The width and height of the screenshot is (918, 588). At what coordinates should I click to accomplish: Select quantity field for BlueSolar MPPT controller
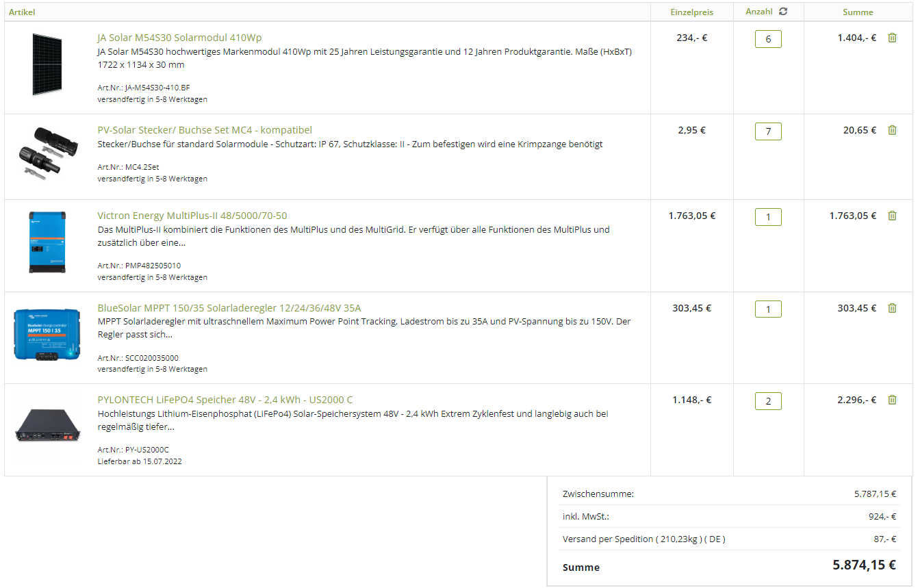click(x=768, y=309)
